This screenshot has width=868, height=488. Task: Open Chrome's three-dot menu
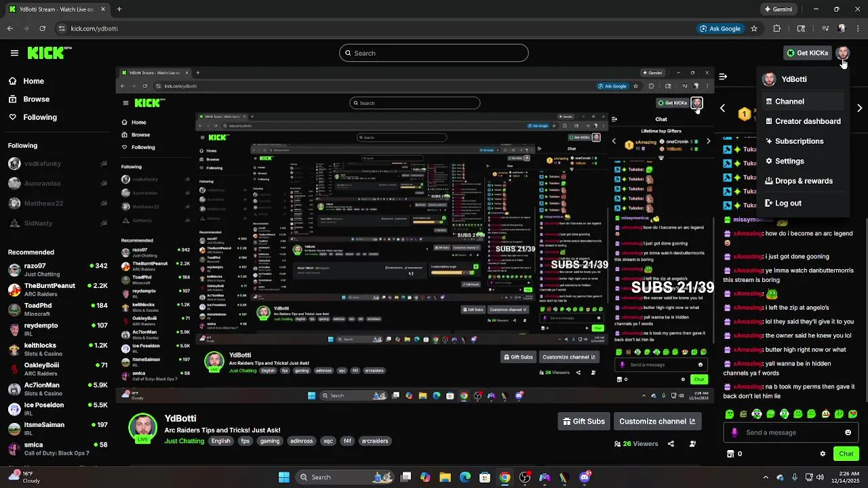pos(858,28)
